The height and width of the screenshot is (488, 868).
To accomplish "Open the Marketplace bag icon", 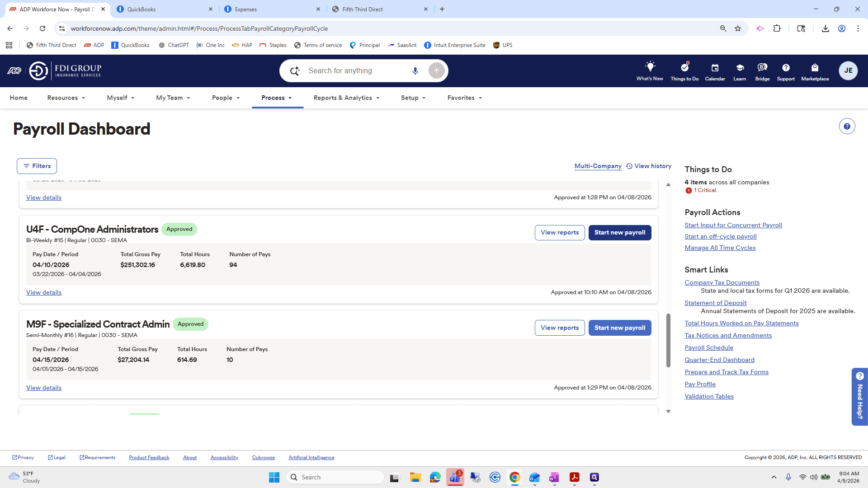I will 815,67.
